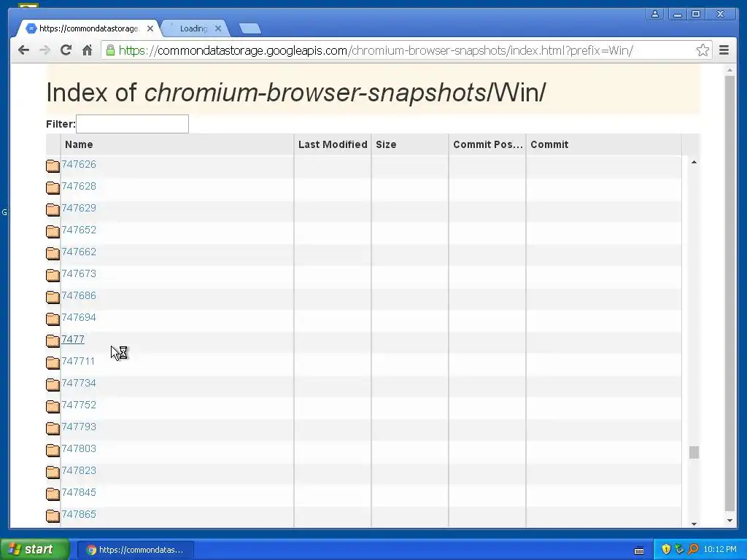Click the page scrollbar down arrow
The image size is (747, 560).
pos(729,521)
